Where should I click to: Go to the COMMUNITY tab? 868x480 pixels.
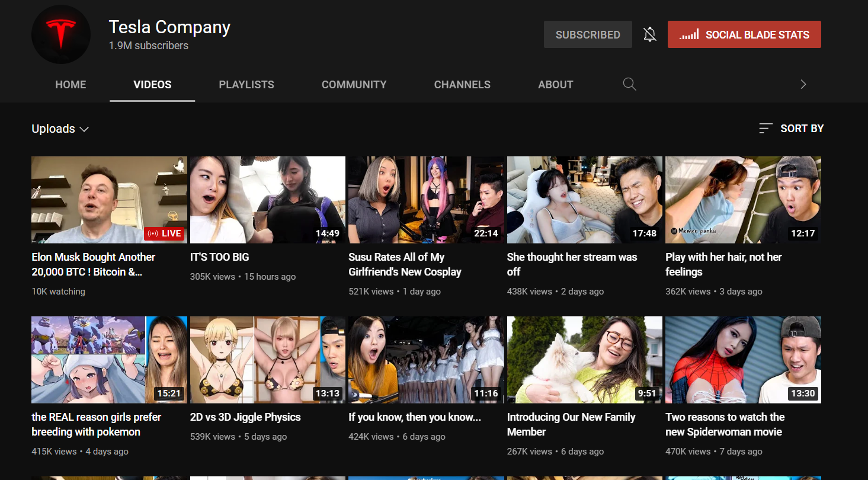pos(354,85)
